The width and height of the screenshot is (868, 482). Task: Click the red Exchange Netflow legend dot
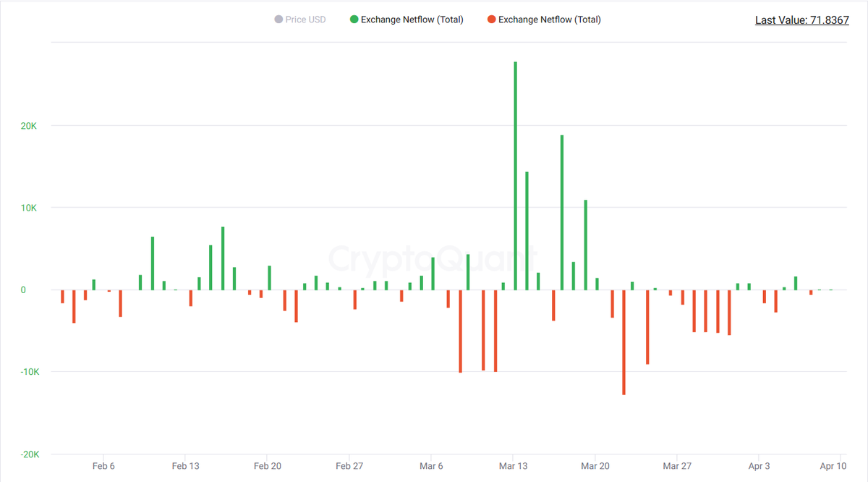(492, 20)
